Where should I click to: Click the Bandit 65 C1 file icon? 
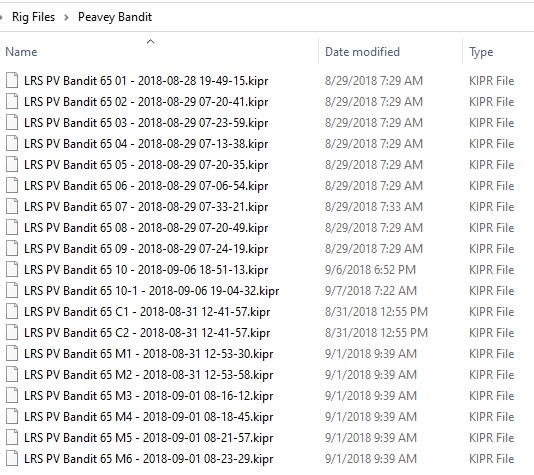12,312
